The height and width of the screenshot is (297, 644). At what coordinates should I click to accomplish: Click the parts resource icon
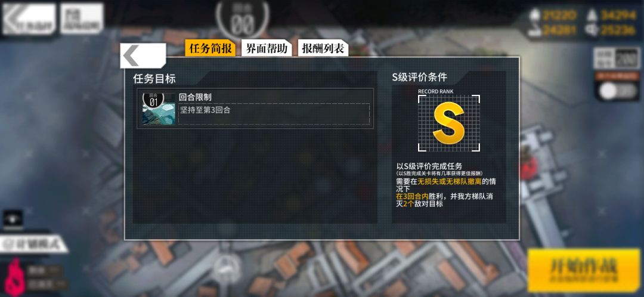592,30
